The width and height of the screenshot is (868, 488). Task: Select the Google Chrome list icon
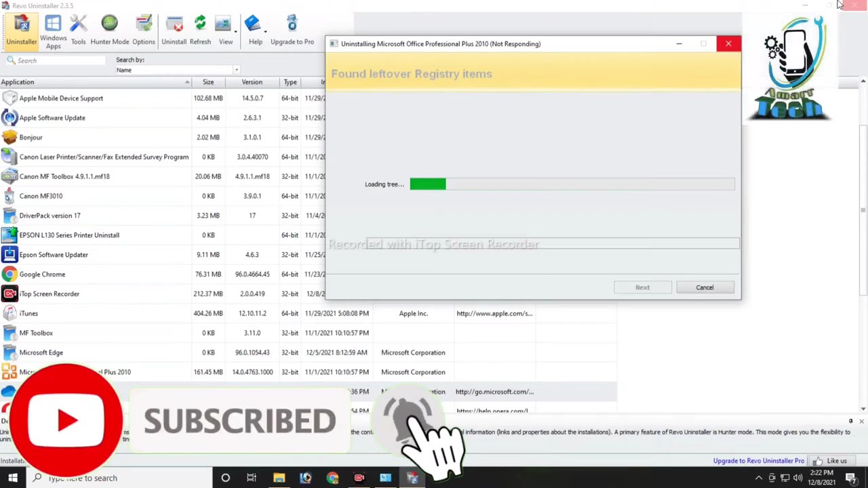[x=9, y=274]
